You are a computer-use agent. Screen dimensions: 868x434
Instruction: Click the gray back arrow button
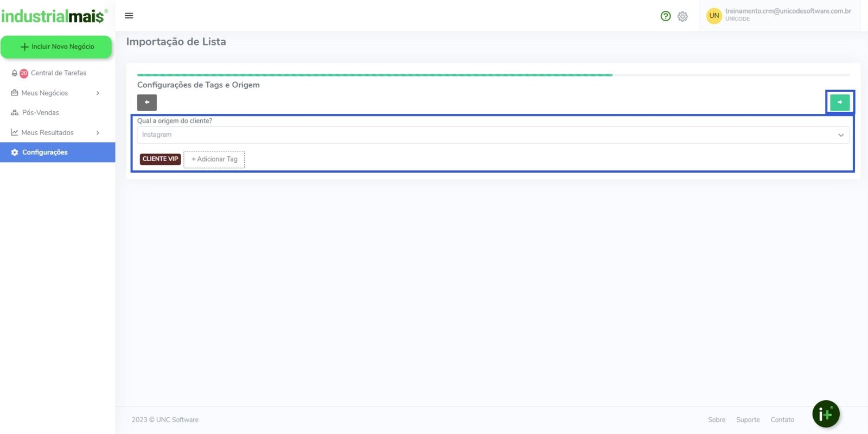[146, 102]
